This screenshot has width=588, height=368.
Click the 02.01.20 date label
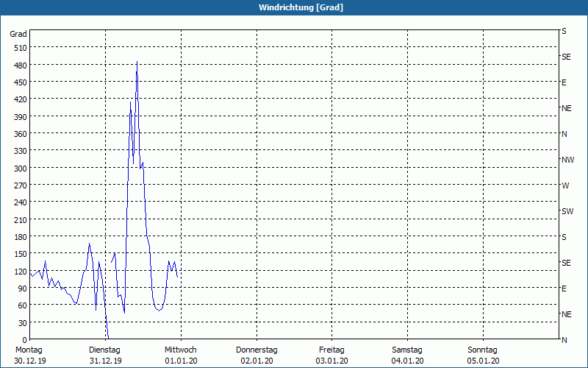[x=257, y=361]
